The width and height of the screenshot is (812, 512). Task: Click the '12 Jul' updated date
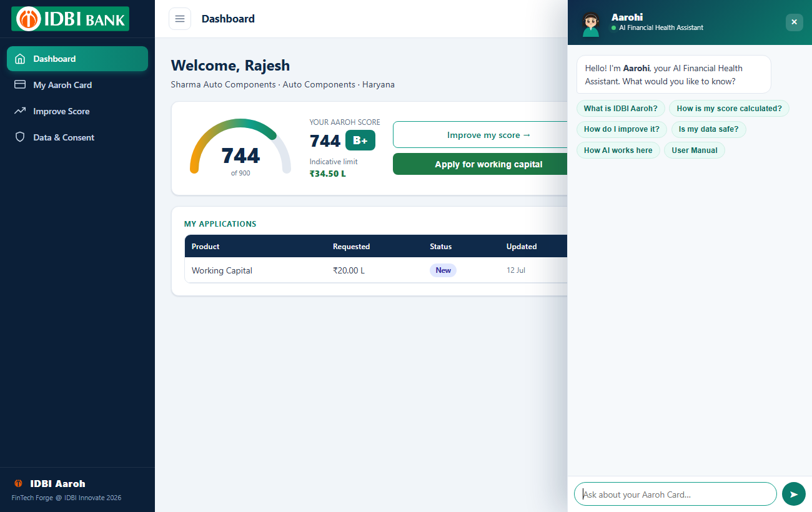516,270
